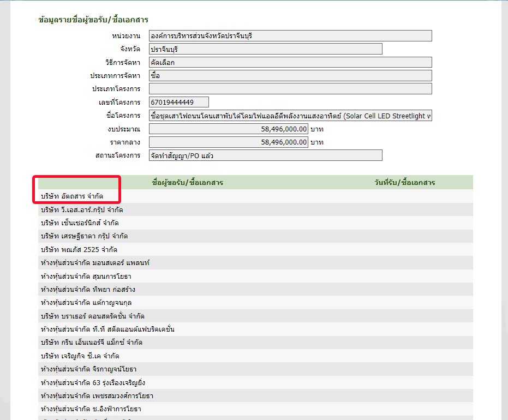Click the ชื่อผู้ขอรับ/ซื้อเอกสาร column header
Image resolution: width=508 pixels, height=420 pixels.
187,182
